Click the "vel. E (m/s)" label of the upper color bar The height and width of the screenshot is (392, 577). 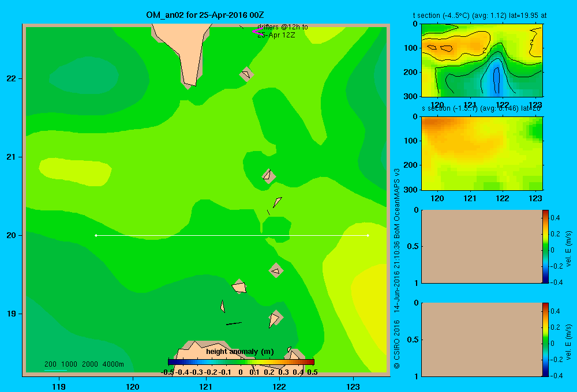pos(569,248)
